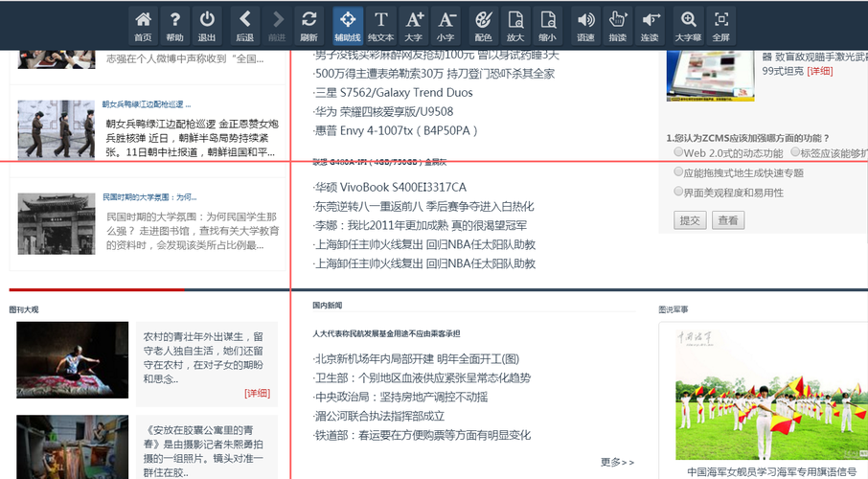The height and width of the screenshot is (479, 868).
Task: View poll results with 查看 button
Action: pyautogui.click(x=728, y=220)
